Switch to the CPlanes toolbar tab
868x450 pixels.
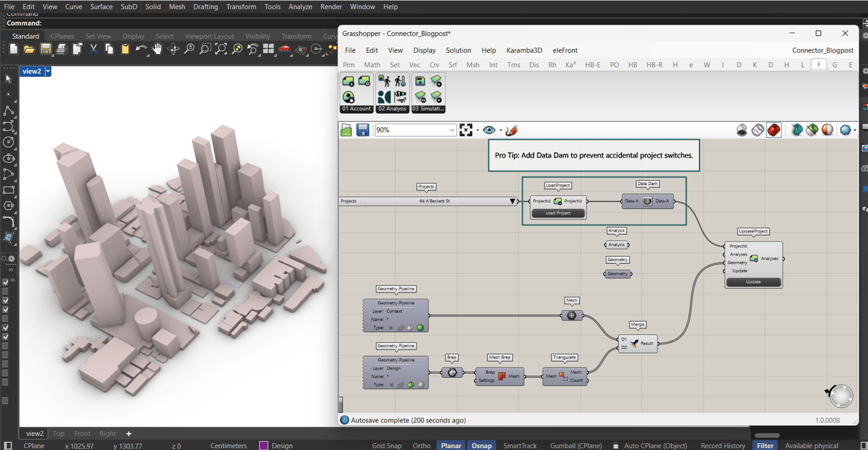[62, 36]
